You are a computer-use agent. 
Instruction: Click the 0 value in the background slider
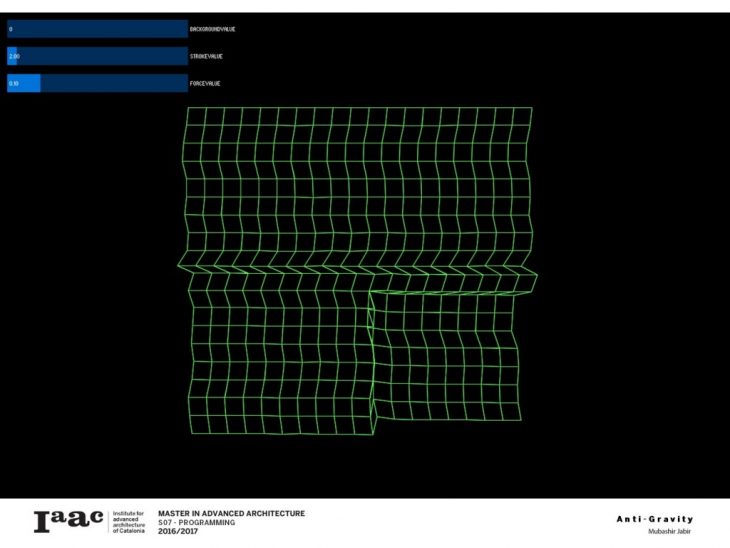pyautogui.click(x=10, y=29)
